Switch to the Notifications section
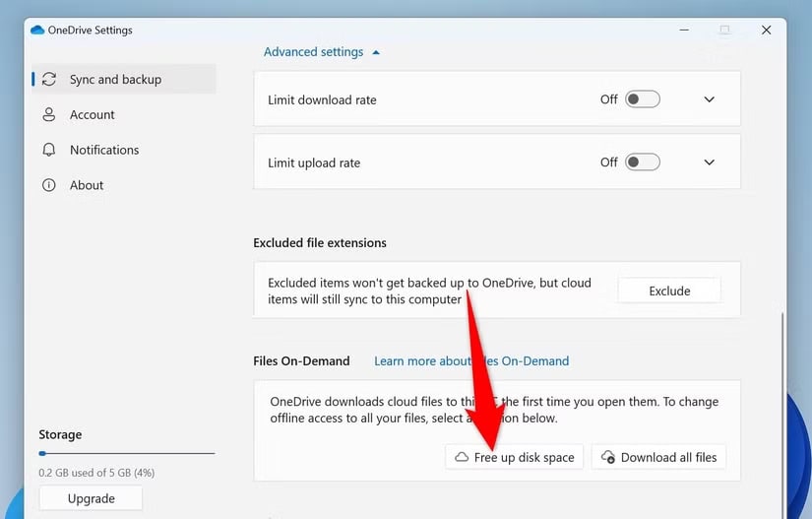The height and width of the screenshot is (519, 812). [x=104, y=151]
